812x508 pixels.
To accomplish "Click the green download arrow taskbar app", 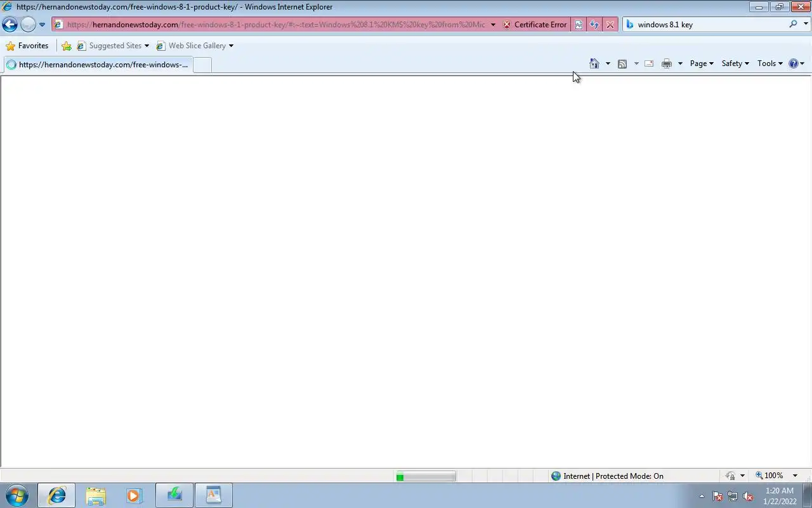I will 174,495.
